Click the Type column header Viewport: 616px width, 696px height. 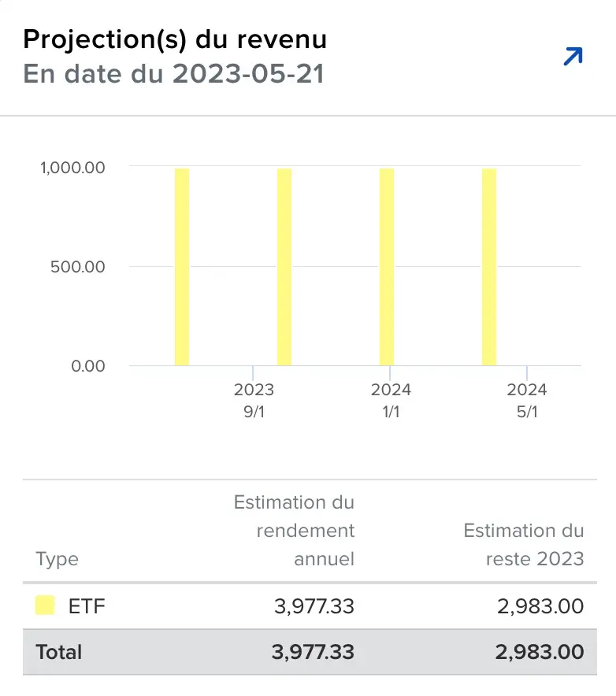(57, 559)
